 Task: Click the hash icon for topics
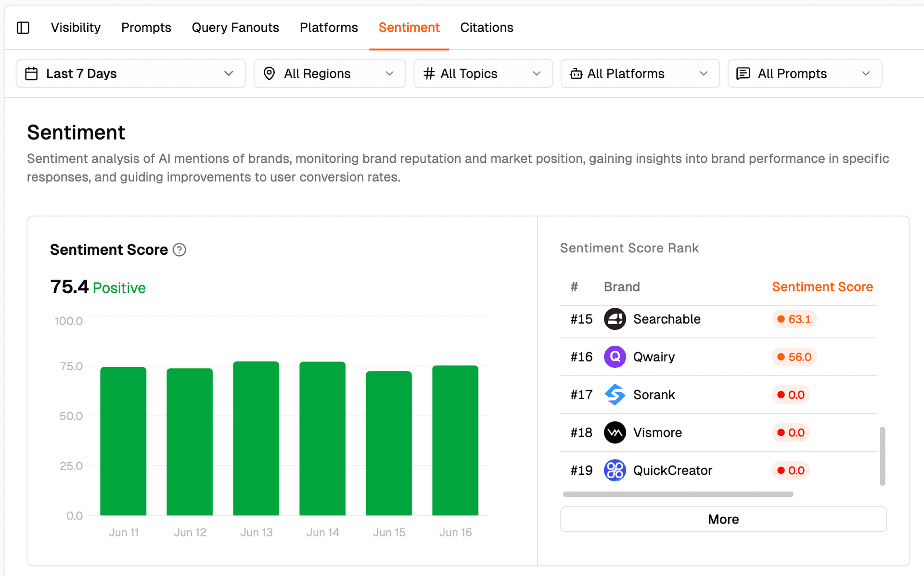pos(429,74)
